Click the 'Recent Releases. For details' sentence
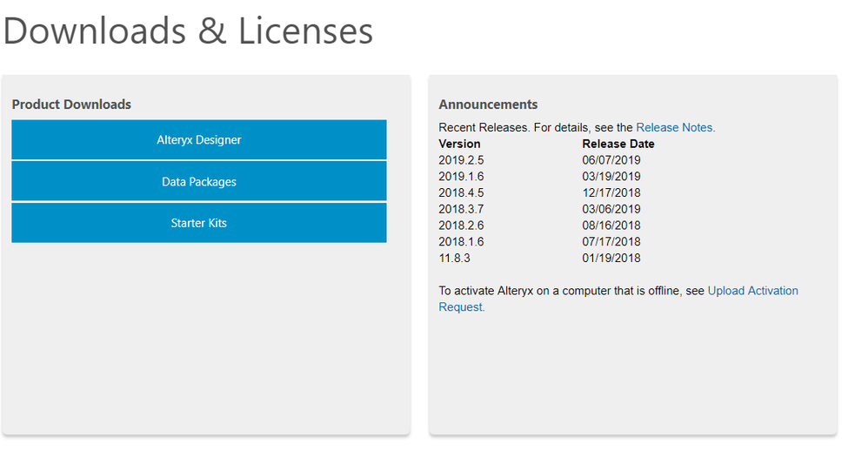Screen dimensions: 868x451 click(x=577, y=127)
